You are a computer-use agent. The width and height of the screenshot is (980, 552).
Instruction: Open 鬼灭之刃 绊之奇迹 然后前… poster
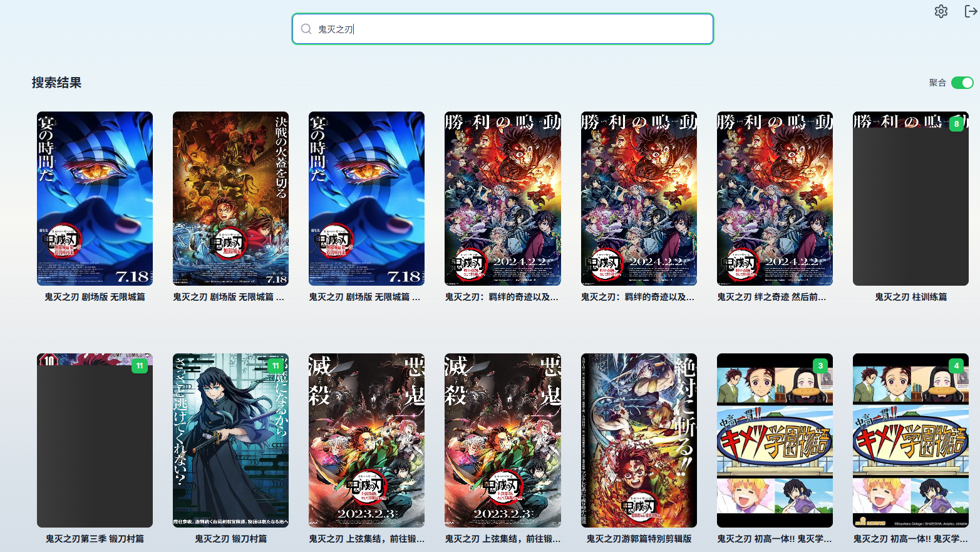coord(775,199)
